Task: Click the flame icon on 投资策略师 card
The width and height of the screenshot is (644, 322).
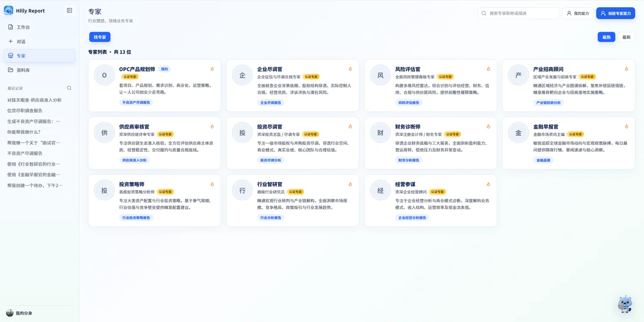Action: coord(212,184)
